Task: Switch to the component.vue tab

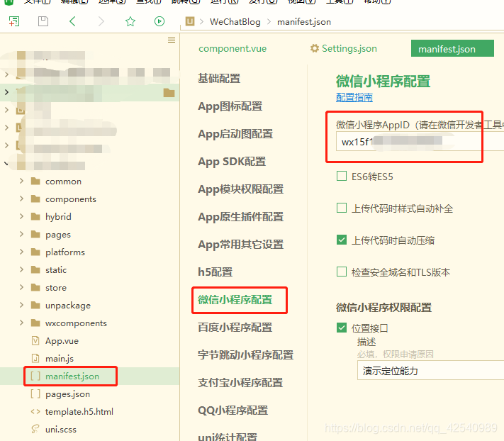Action: [233, 48]
